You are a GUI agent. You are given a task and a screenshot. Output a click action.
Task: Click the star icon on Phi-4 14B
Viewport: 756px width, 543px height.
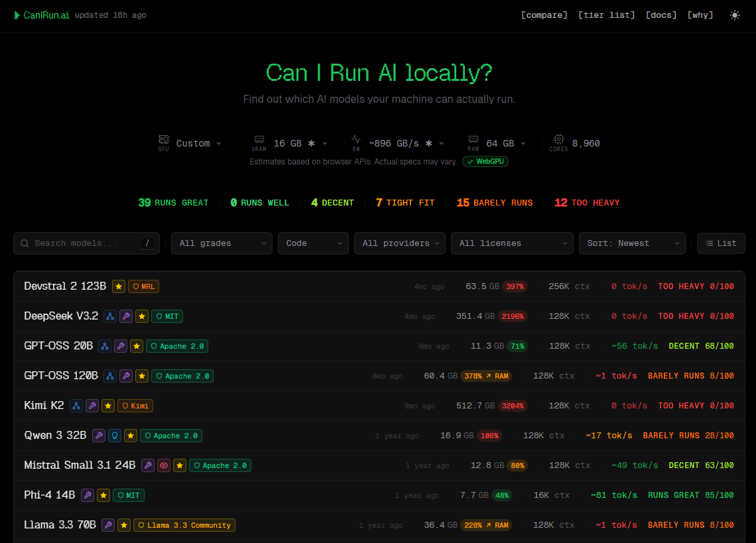click(x=103, y=496)
